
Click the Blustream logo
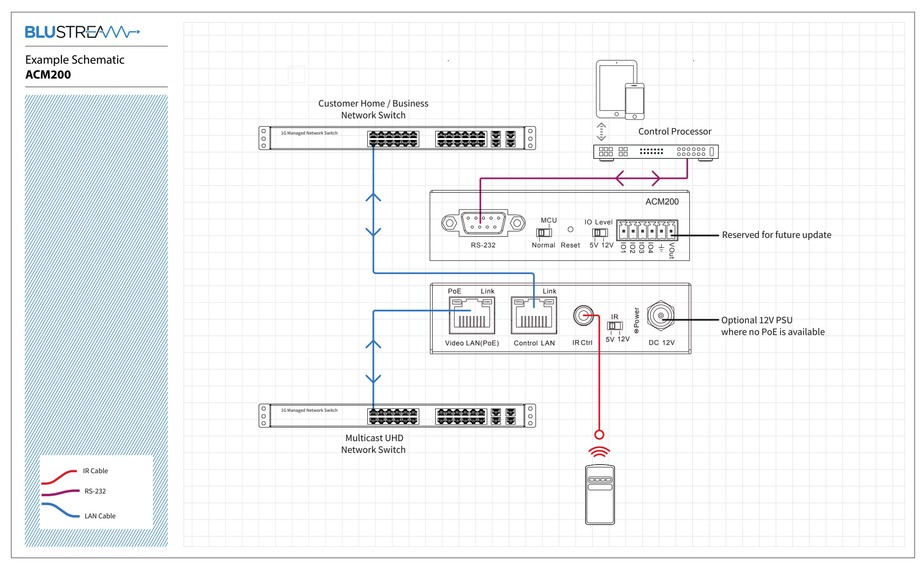(x=83, y=32)
